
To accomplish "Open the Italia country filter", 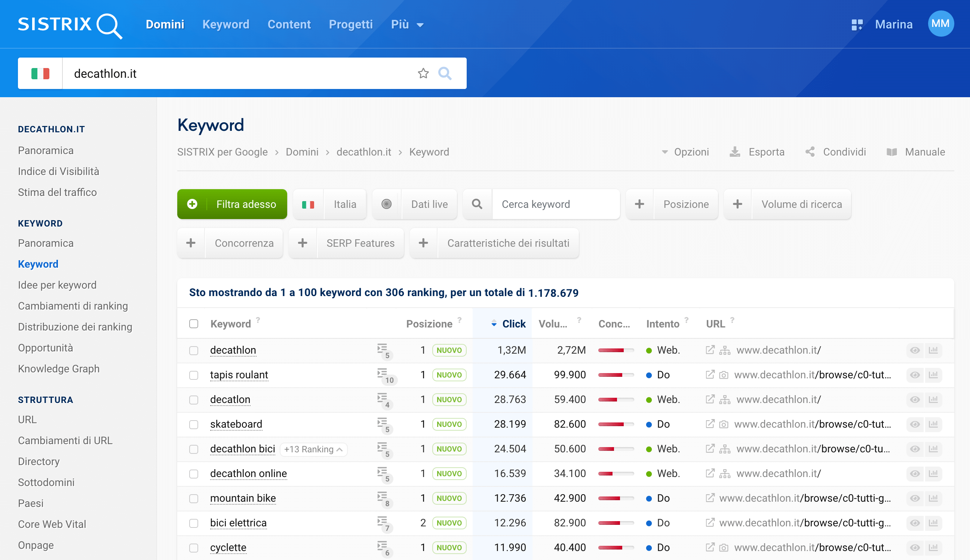I will pos(329,204).
